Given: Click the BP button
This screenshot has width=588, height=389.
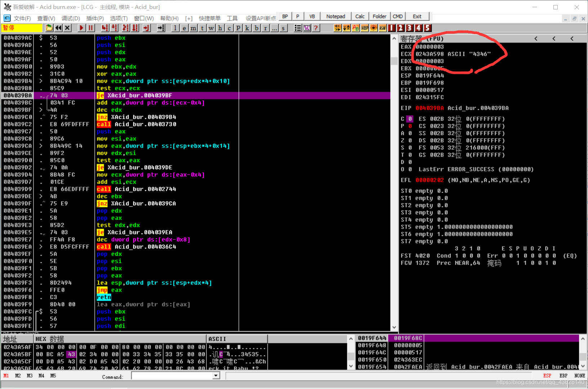Looking at the screenshot, I should click(285, 16).
